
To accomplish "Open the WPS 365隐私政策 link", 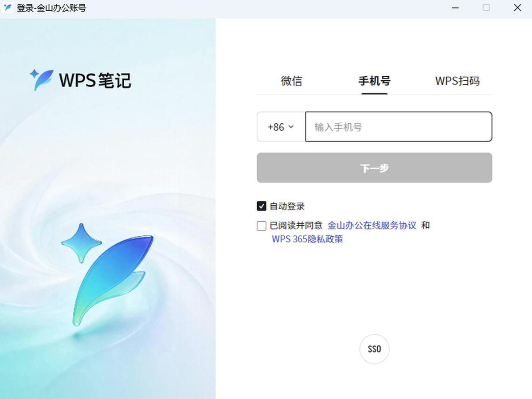I will coord(307,239).
